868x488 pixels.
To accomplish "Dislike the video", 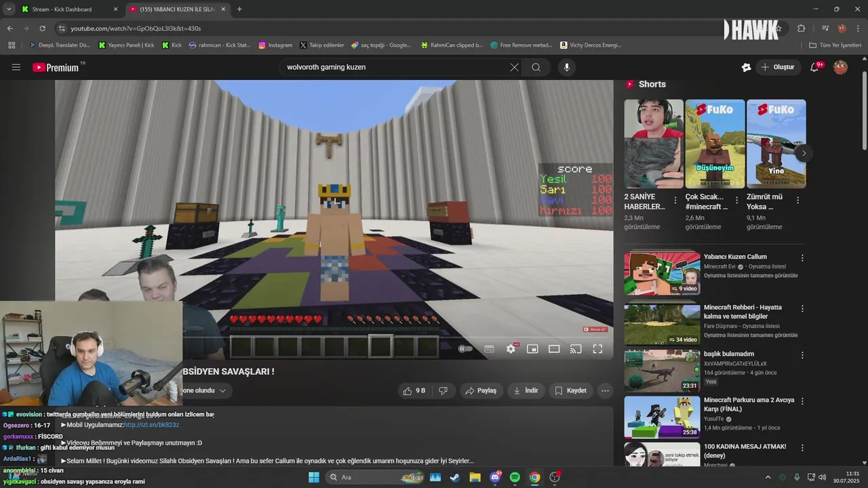I will (443, 390).
